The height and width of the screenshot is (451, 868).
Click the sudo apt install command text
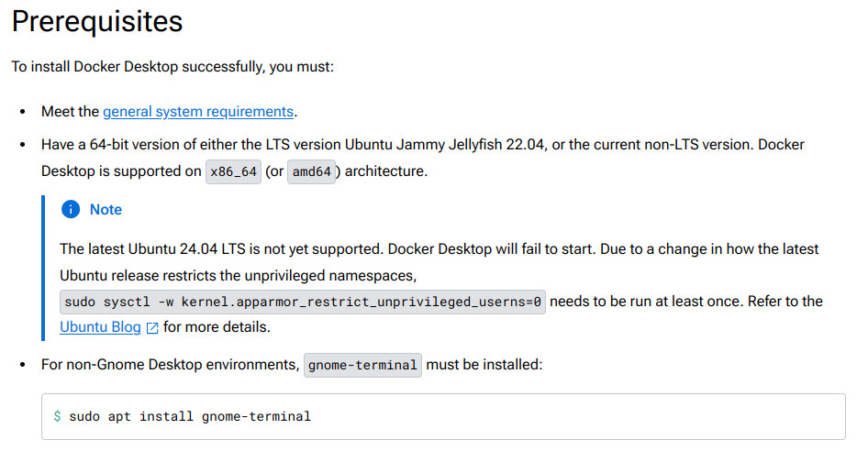[190, 416]
